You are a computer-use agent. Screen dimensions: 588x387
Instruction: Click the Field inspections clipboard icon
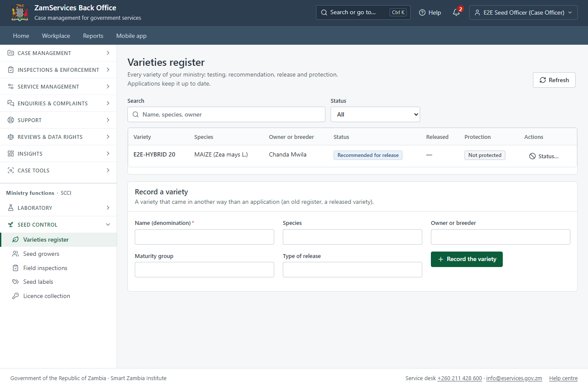coord(15,268)
